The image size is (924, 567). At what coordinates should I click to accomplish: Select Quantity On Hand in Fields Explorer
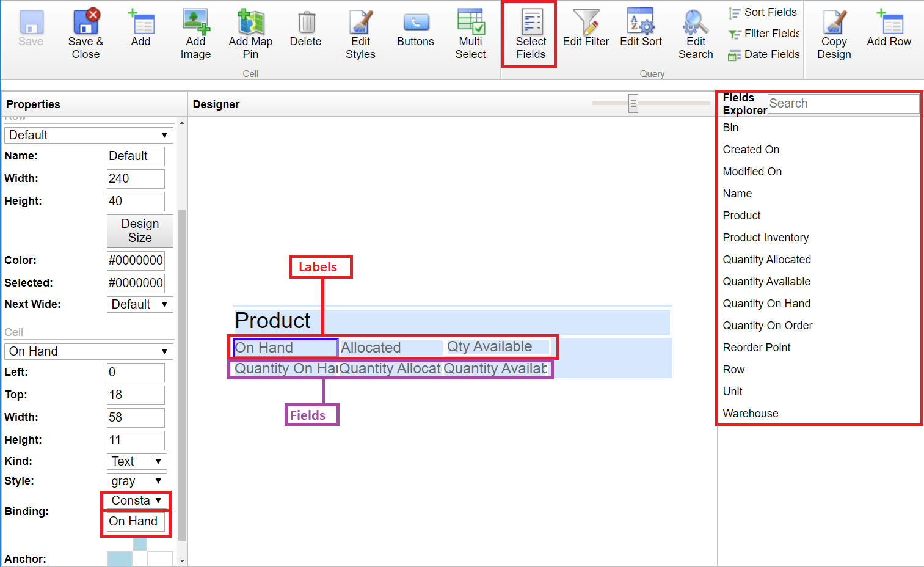(766, 304)
